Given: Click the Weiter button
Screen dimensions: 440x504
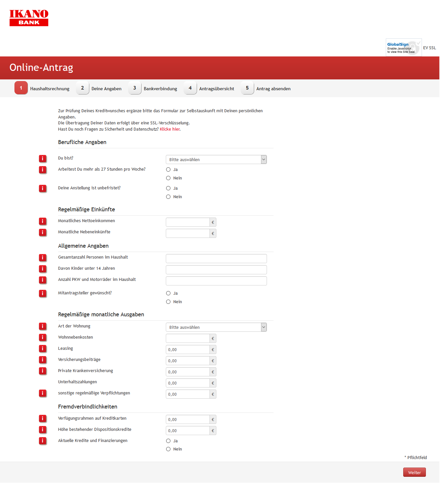Looking at the screenshot, I should tap(414, 472).
